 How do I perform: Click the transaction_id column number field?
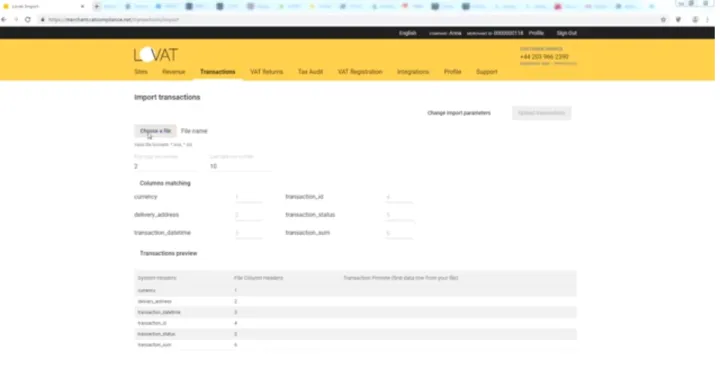[x=399, y=197]
